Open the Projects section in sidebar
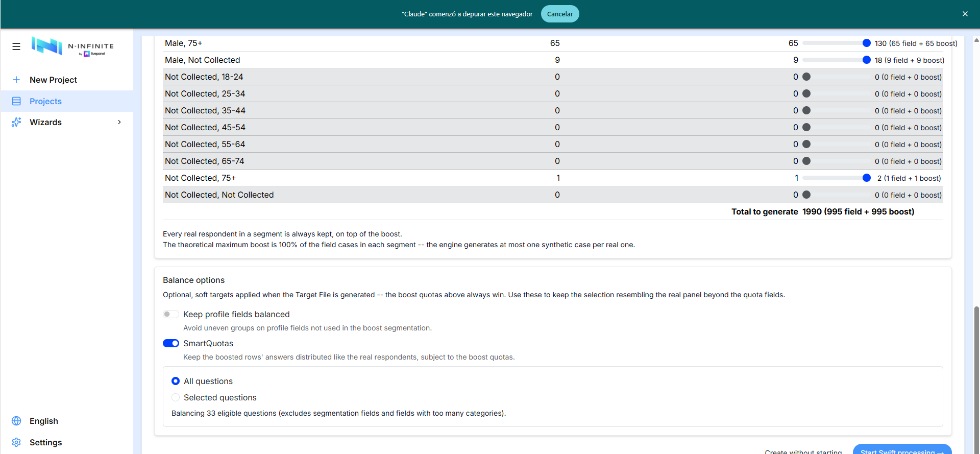This screenshot has height=454, width=980. click(67, 101)
